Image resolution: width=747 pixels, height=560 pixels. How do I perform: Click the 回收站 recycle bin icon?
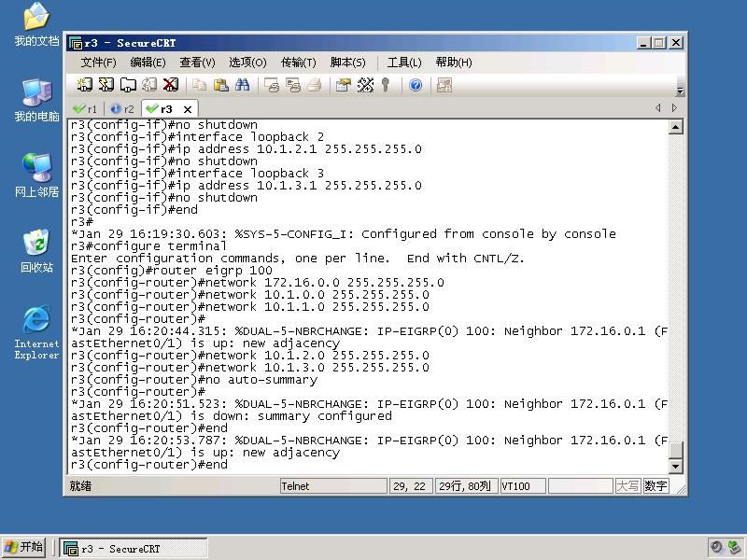click(x=36, y=251)
